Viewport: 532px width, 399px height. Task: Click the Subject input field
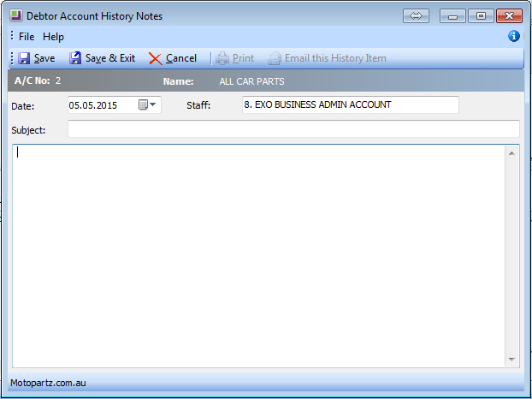coord(293,128)
